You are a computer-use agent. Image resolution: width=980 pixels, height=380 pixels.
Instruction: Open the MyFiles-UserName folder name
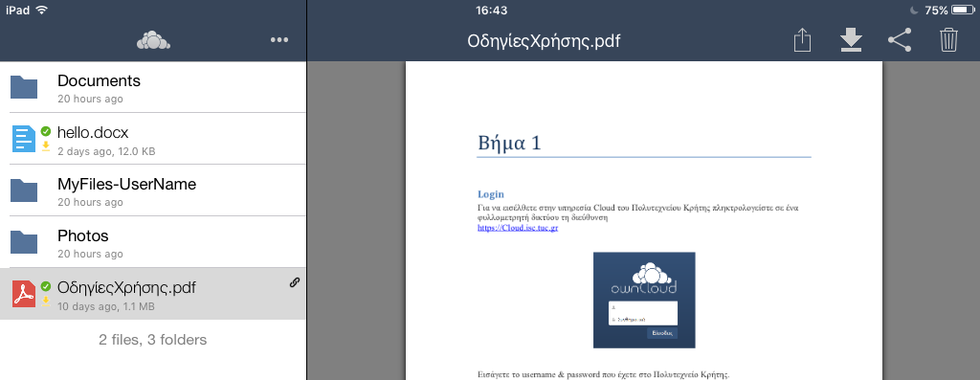pos(127,185)
